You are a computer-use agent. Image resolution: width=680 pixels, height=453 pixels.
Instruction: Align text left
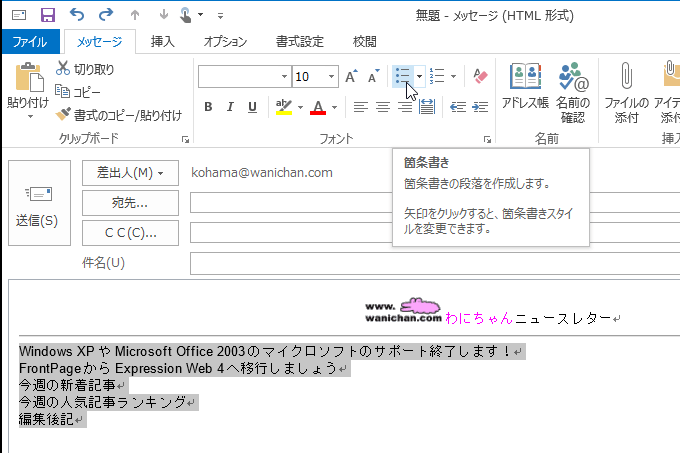360,107
